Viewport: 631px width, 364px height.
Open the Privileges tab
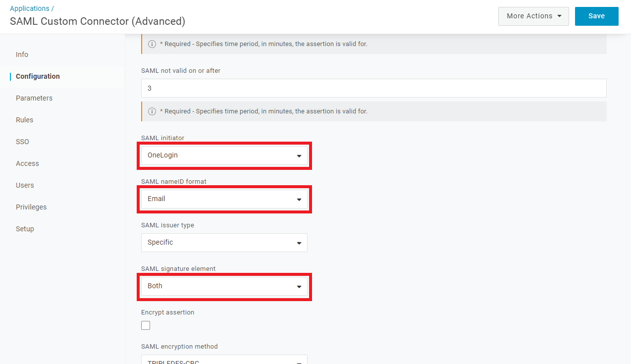pyautogui.click(x=31, y=207)
